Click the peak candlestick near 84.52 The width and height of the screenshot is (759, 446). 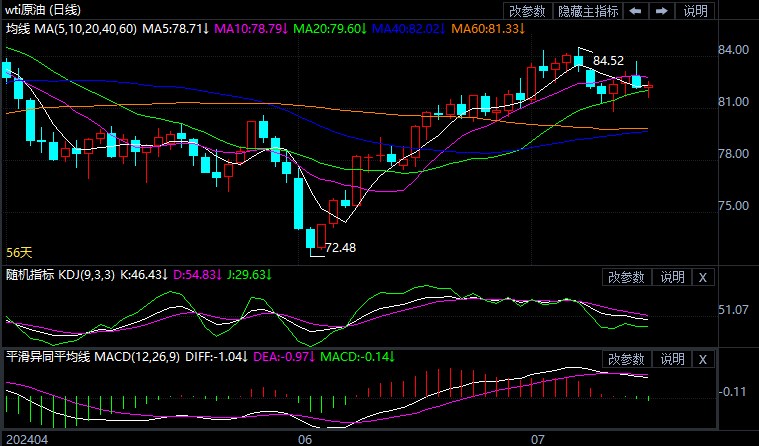pos(578,61)
